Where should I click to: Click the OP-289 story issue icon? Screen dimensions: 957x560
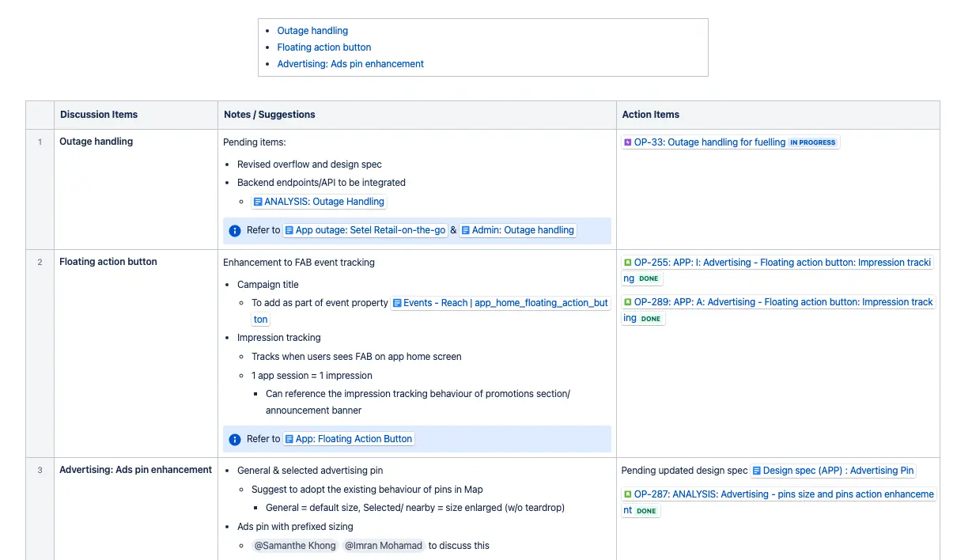tap(628, 302)
